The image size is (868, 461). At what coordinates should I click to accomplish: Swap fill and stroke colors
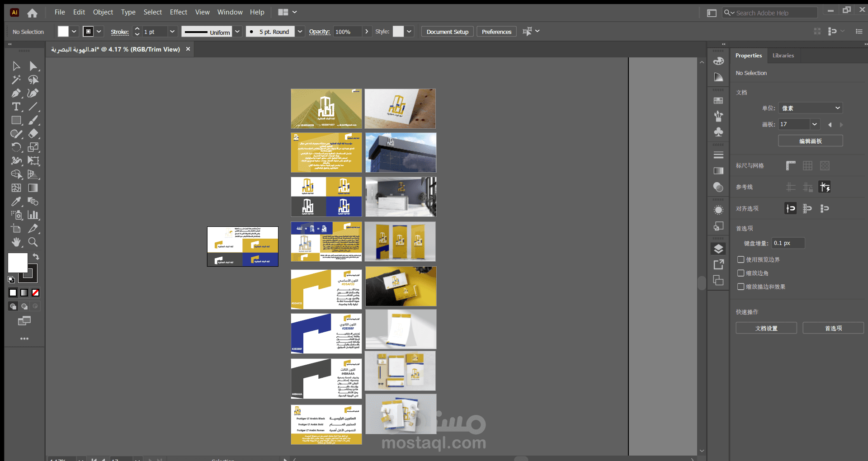(36, 257)
